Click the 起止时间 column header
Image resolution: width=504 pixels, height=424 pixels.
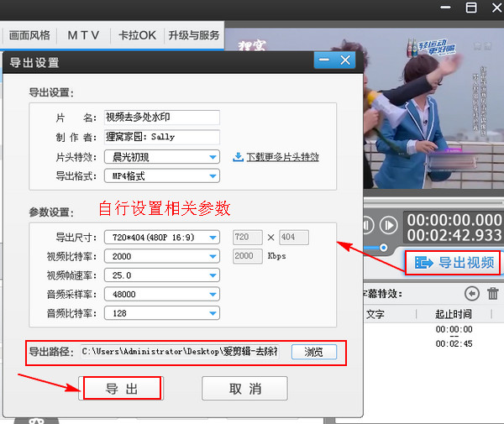point(454,314)
